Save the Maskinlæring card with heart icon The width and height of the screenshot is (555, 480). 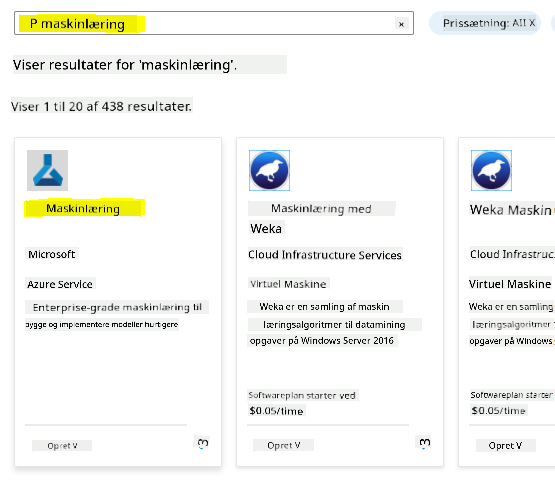pyautogui.click(x=203, y=443)
